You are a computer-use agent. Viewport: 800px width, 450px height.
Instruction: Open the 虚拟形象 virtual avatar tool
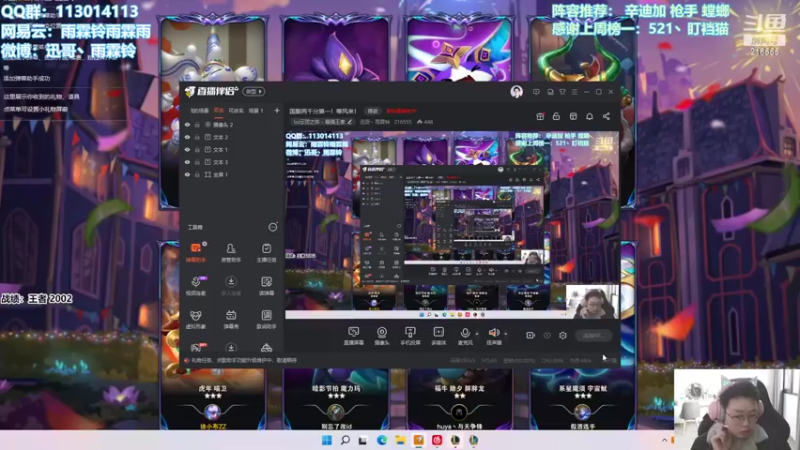pos(195,319)
